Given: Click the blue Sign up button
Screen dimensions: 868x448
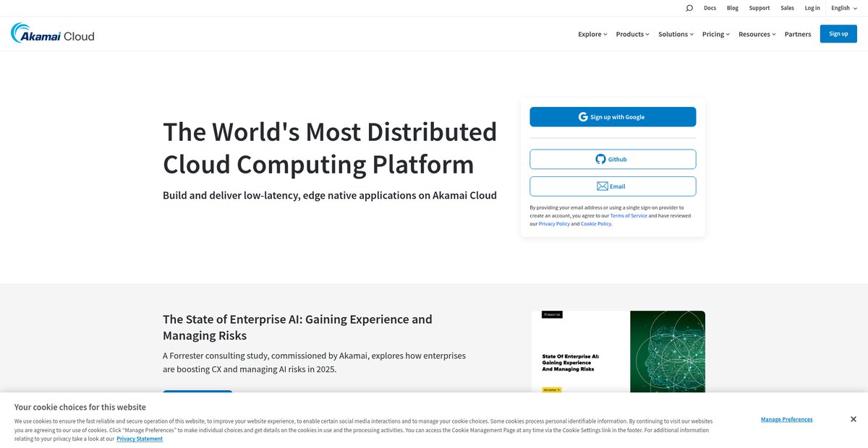Looking at the screenshot, I should coord(838,34).
